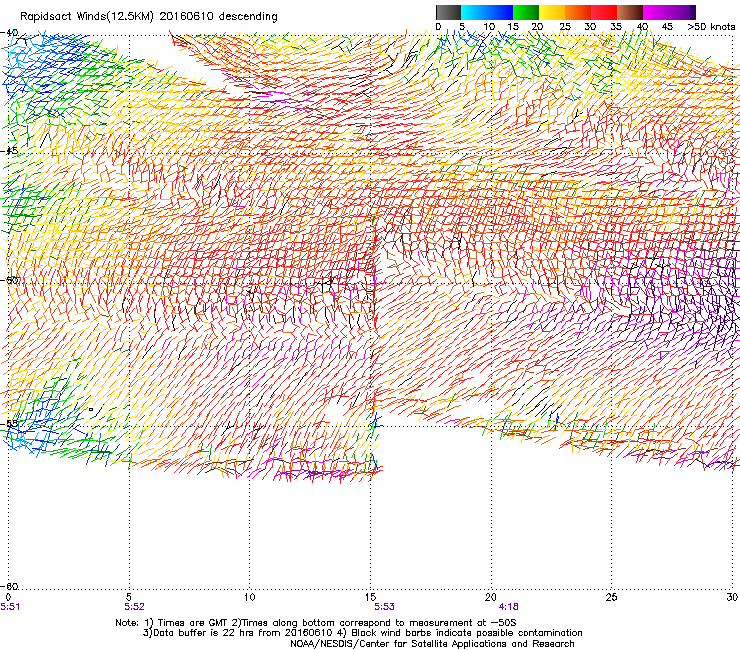Click the -50 latitude axis label

click(x=10, y=280)
